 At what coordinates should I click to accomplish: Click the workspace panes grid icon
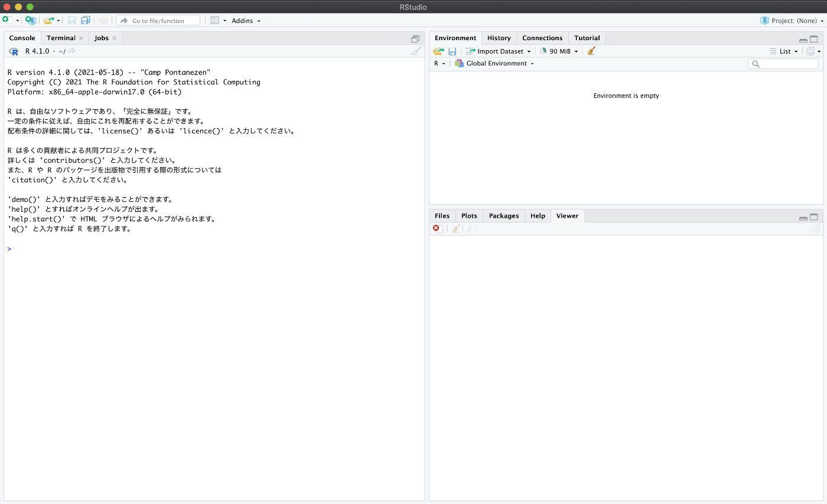coord(215,20)
